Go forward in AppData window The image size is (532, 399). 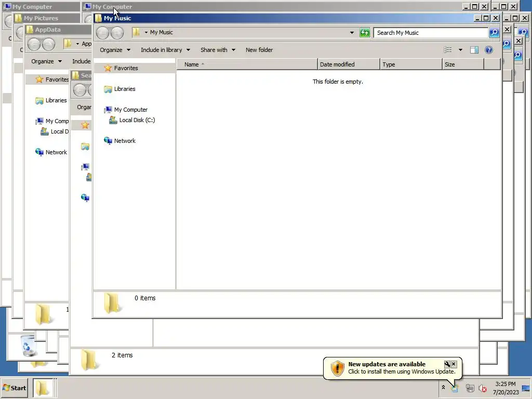point(48,45)
